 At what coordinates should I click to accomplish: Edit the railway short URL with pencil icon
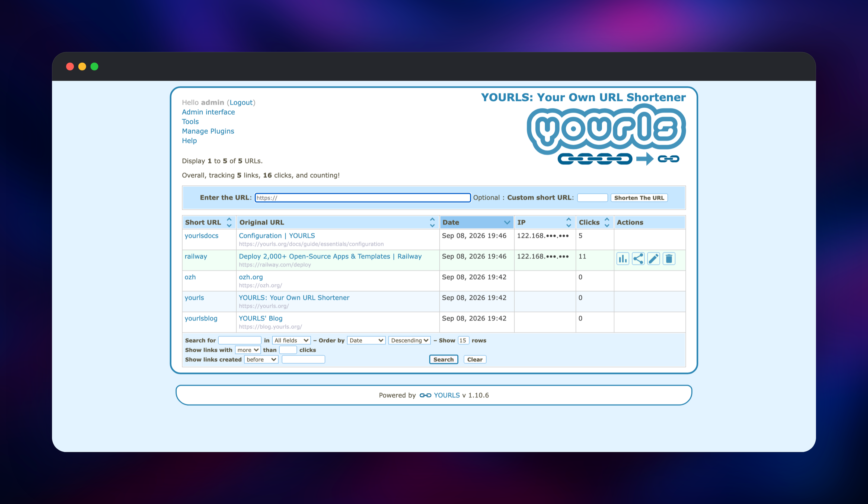point(653,259)
